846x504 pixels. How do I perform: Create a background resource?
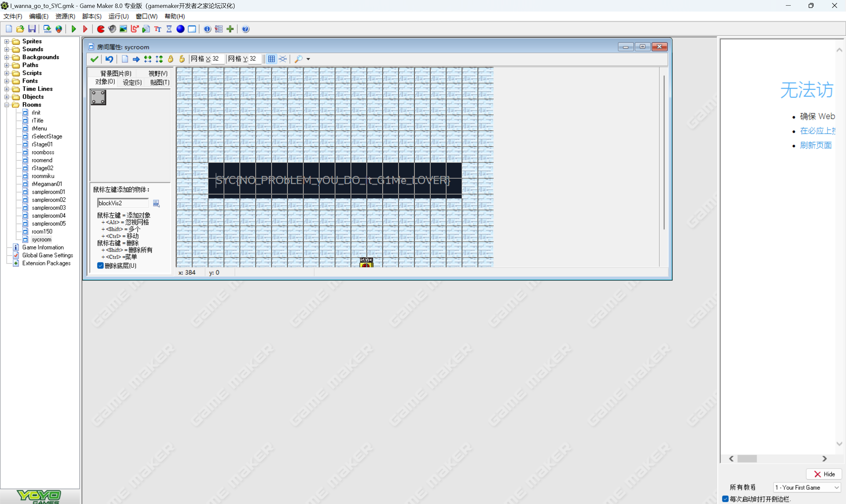[x=123, y=29]
